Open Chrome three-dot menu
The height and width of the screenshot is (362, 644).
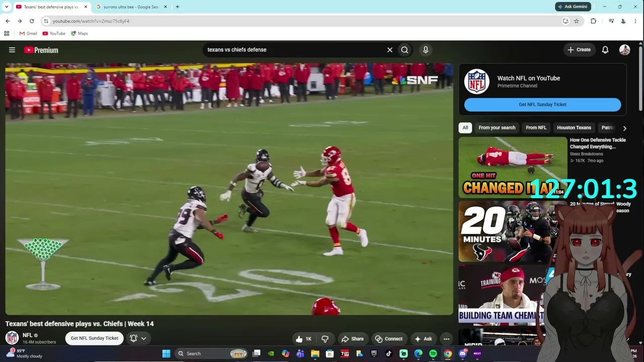coord(636,21)
